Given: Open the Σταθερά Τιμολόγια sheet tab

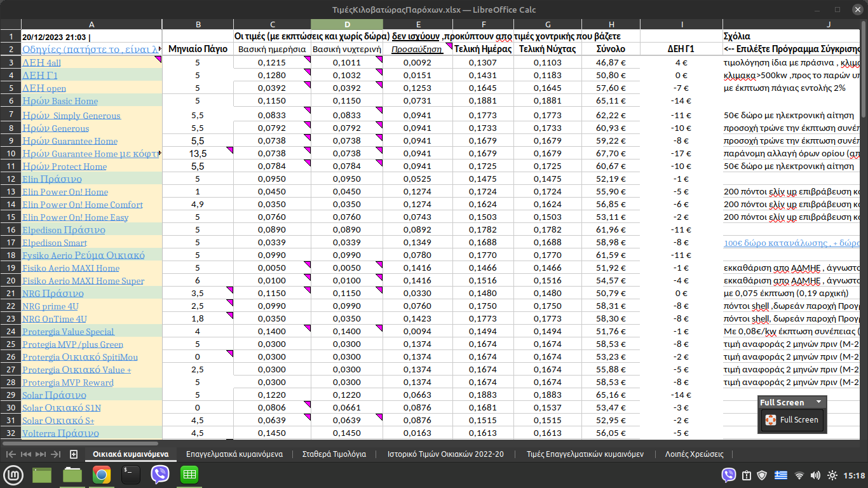Looking at the screenshot, I should point(334,454).
